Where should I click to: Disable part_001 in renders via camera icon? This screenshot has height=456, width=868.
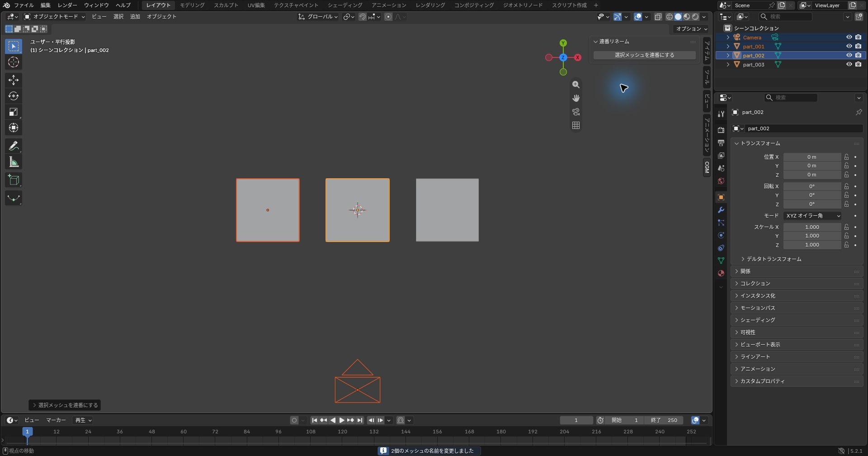pyautogui.click(x=858, y=46)
